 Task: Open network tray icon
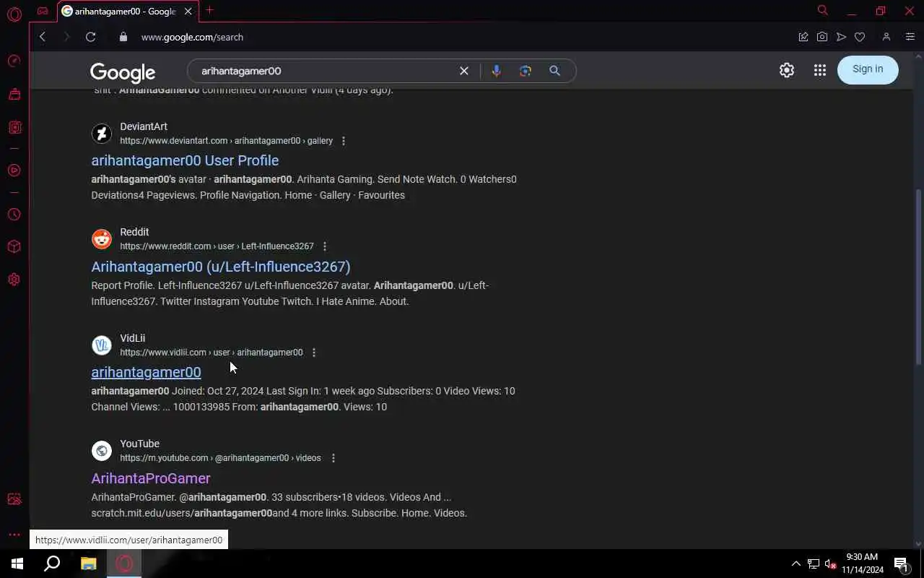coord(813,564)
